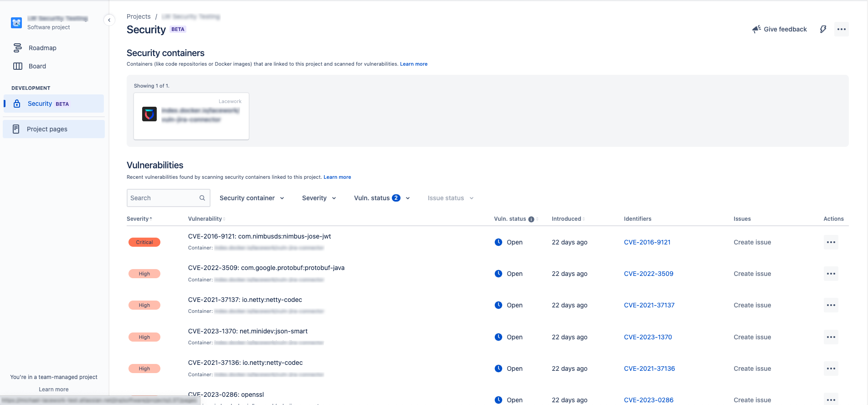This screenshot has height=405, width=868.
Task: Click the Give feedback megaphone icon
Action: [x=756, y=29]
